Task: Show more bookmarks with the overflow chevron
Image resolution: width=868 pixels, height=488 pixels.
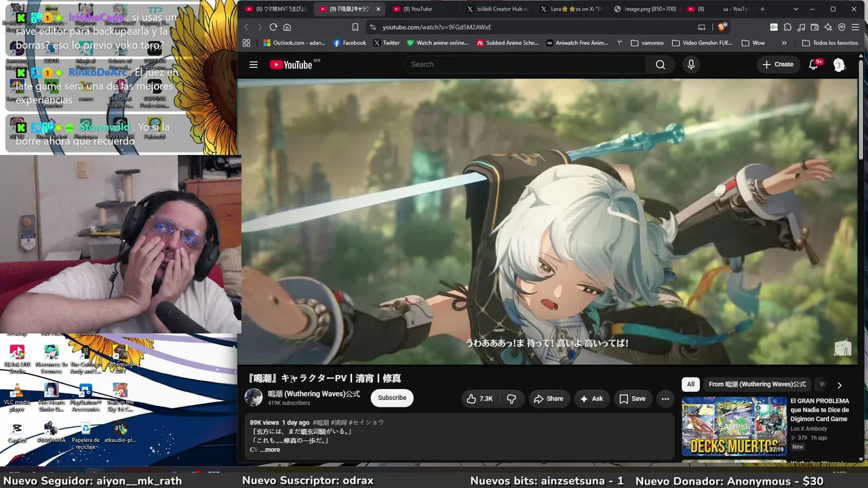Action: pos(784,43)
